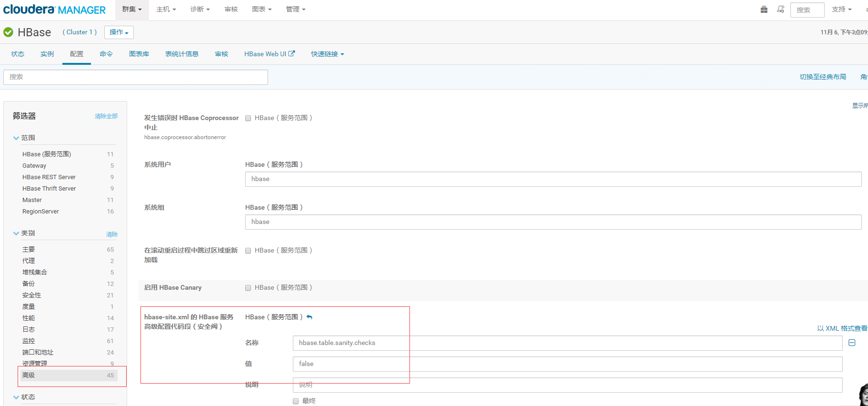Viewport: 868px width, 406px height.
Task: Switch to the 状态 tab
Action: coord(18,54)
